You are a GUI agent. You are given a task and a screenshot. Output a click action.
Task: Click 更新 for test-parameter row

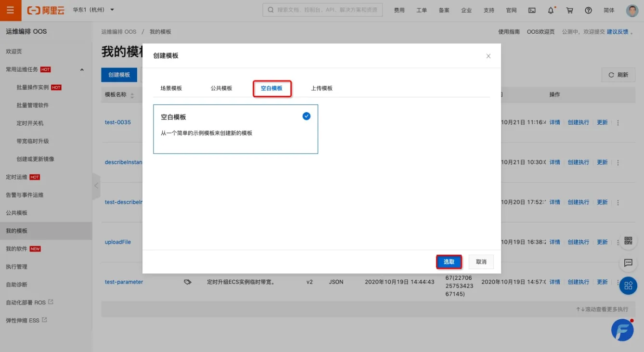click(603, 282)
